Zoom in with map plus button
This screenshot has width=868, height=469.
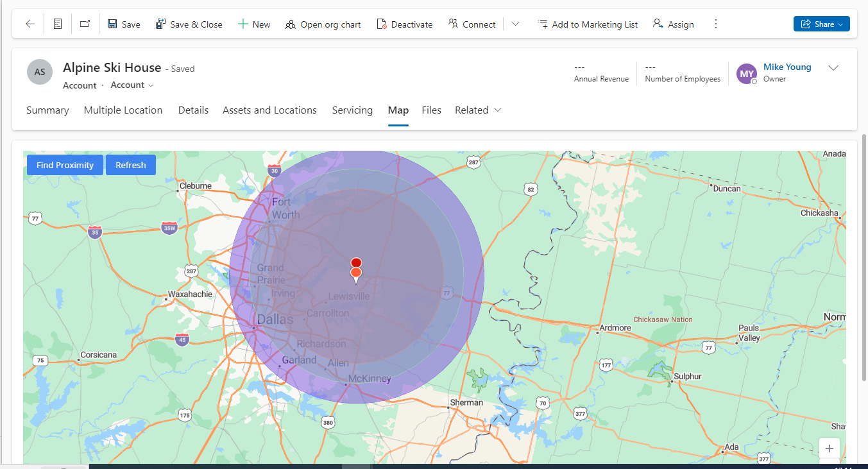pyautogui.click(x=830, y=448)
